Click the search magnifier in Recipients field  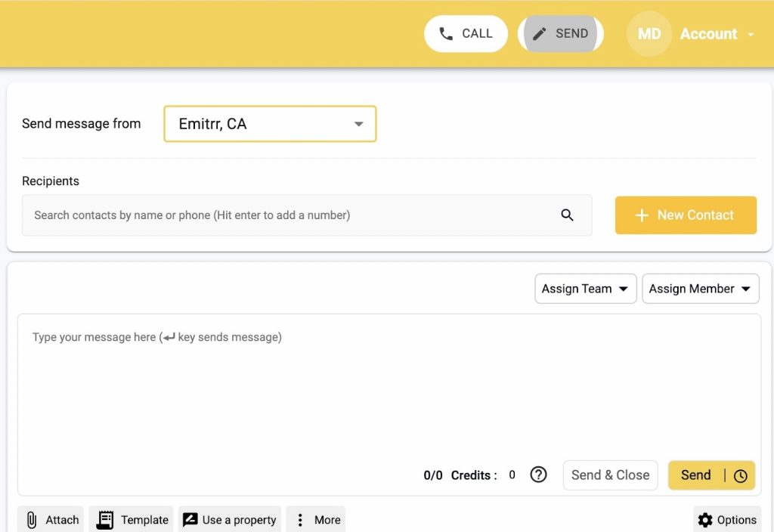click(567, 215)
